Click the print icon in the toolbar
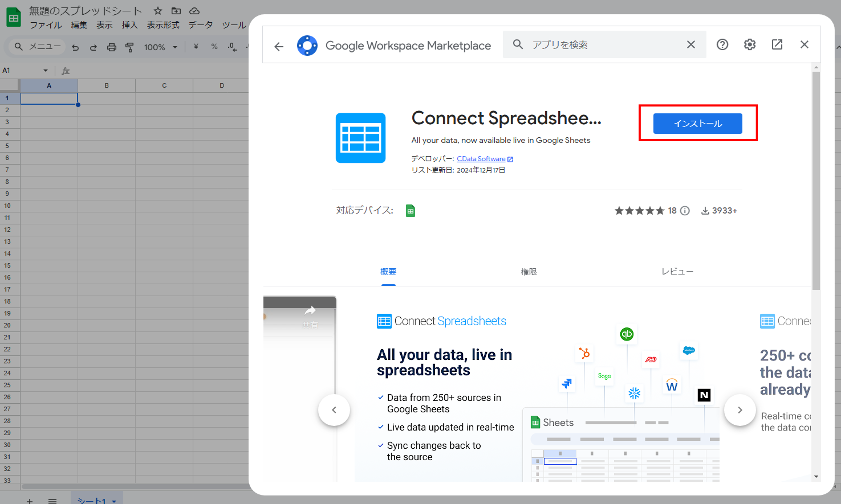The height and width of the screenshot is (504, 841). click(112, 47)
